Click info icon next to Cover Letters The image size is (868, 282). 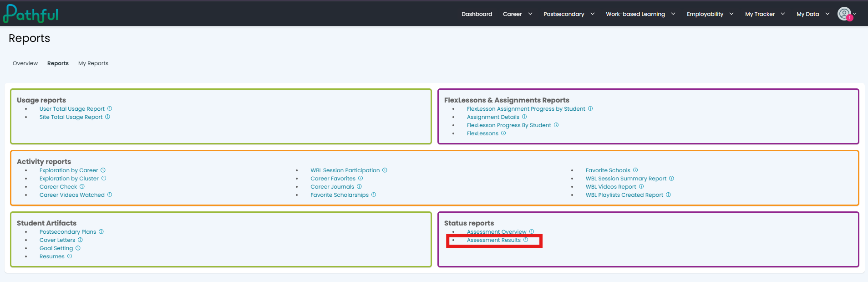click(x=80, y=240)
